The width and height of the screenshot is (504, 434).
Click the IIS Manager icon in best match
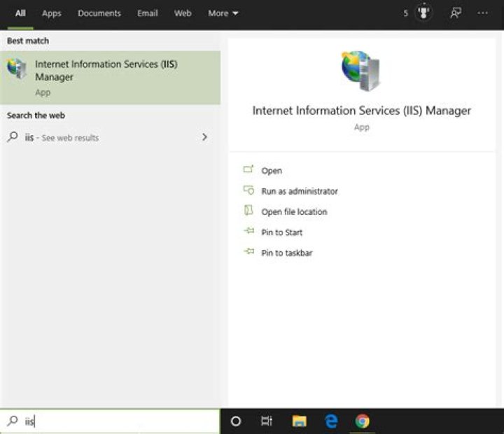[17, 68]
